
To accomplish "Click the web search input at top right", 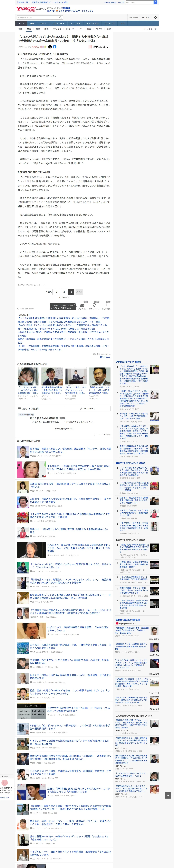I will [139, 2].
